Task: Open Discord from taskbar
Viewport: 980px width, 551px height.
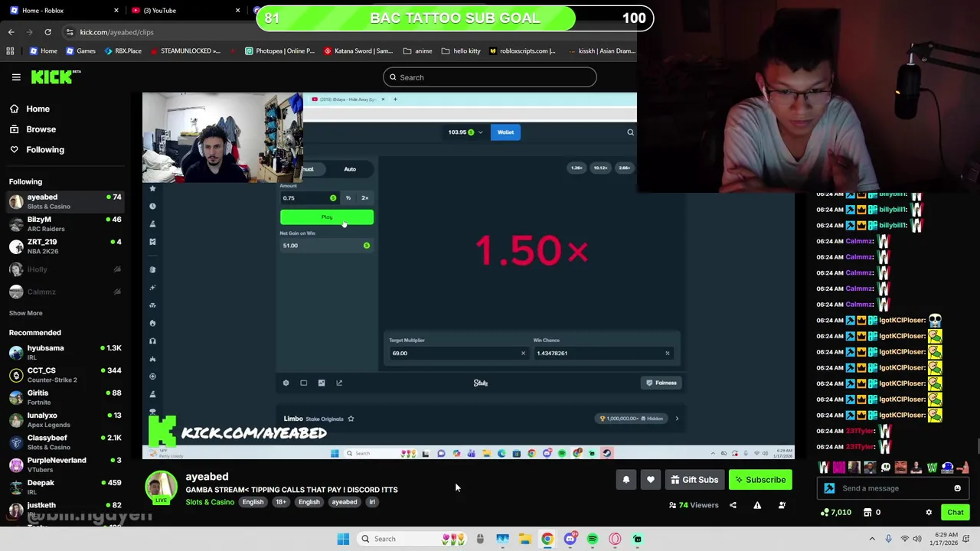Action: [570, 539]
